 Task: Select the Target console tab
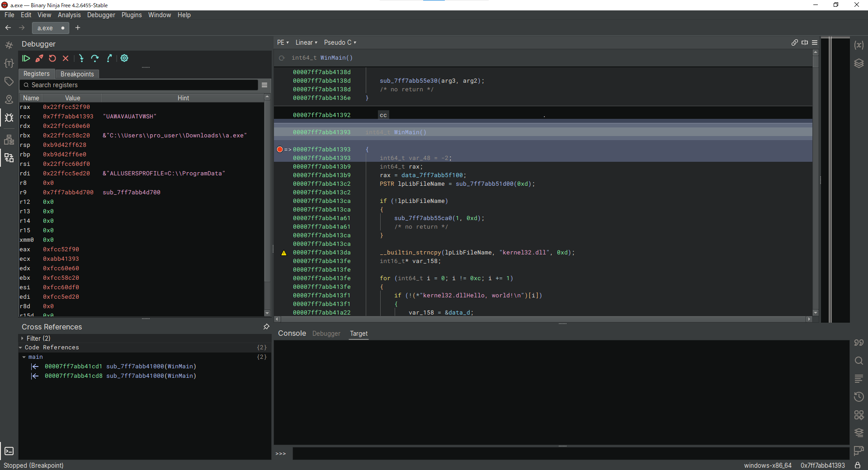click(359, 334)
